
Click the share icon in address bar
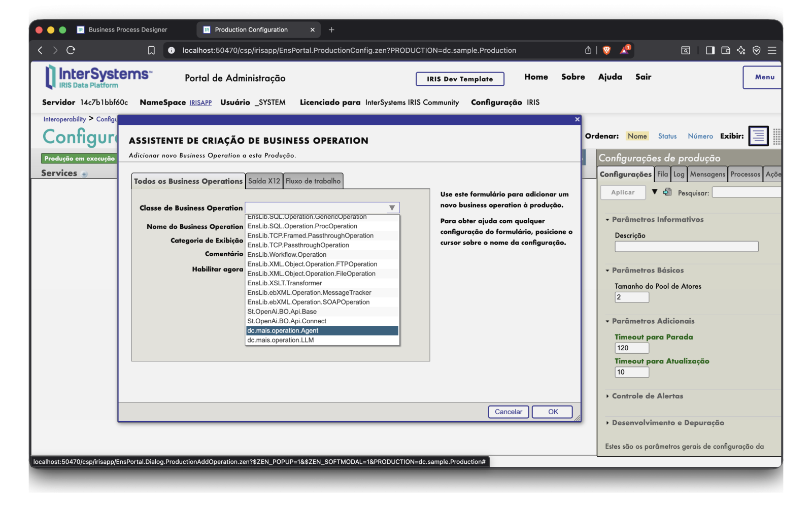click(588, 50)
